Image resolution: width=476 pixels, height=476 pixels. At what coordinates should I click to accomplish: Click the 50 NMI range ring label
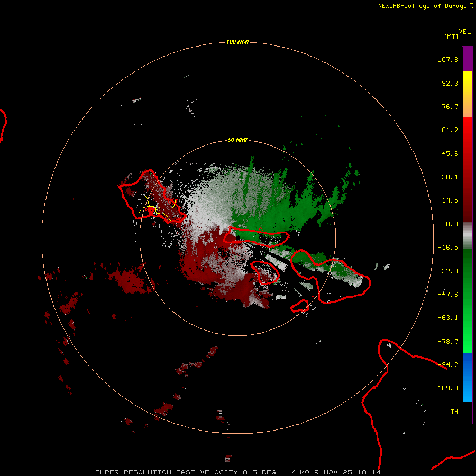click(x=237, y=140)
